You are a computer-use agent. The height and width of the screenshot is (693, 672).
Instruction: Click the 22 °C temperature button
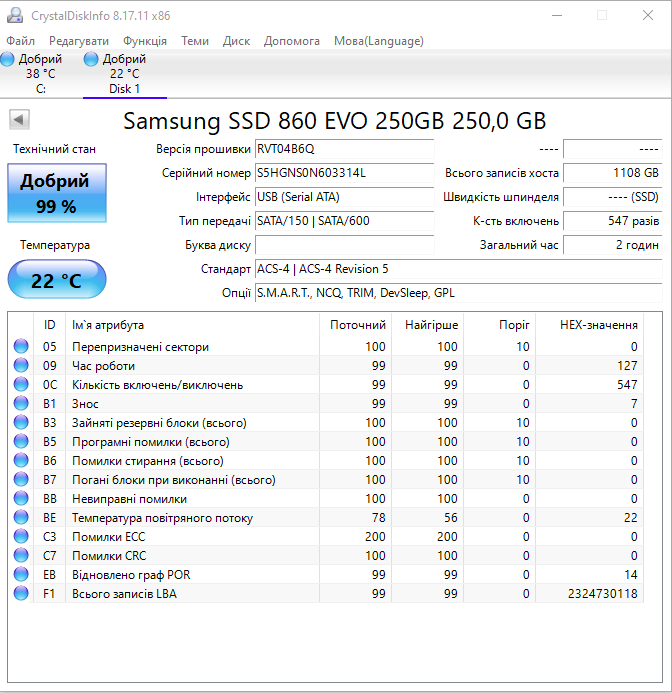tap(57, 279)
